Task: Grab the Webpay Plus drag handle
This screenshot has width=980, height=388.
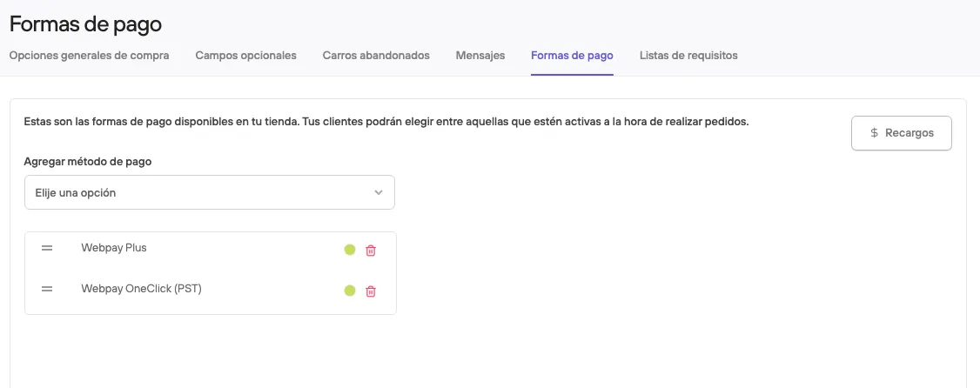Action: tap(47, 248)
